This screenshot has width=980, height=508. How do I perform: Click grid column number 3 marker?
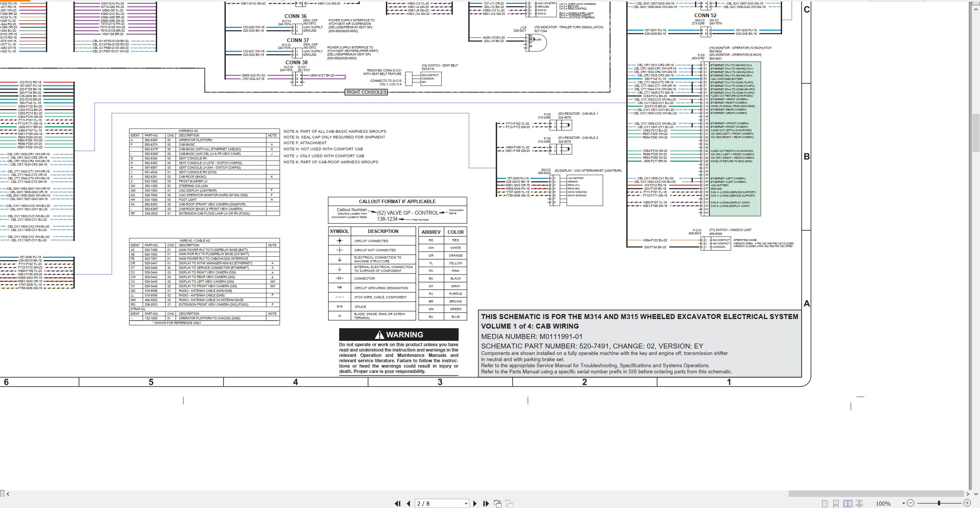click(440, 382)
